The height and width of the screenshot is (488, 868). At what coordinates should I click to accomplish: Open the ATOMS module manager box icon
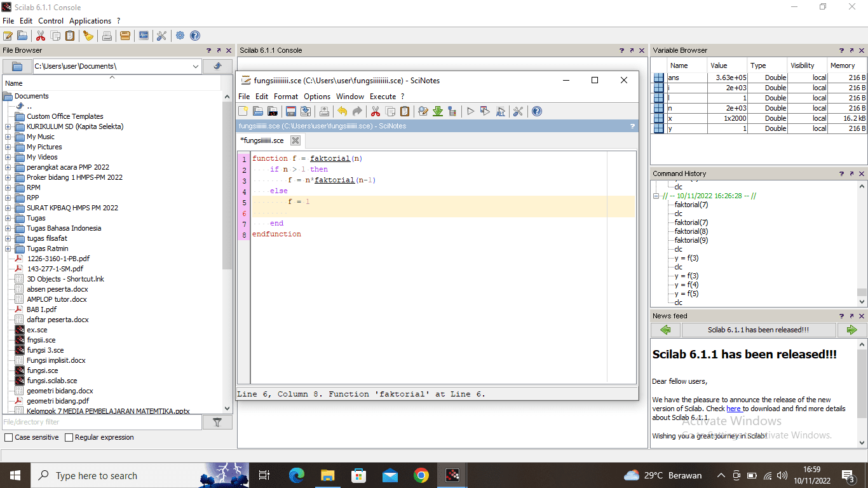(125, 36)
